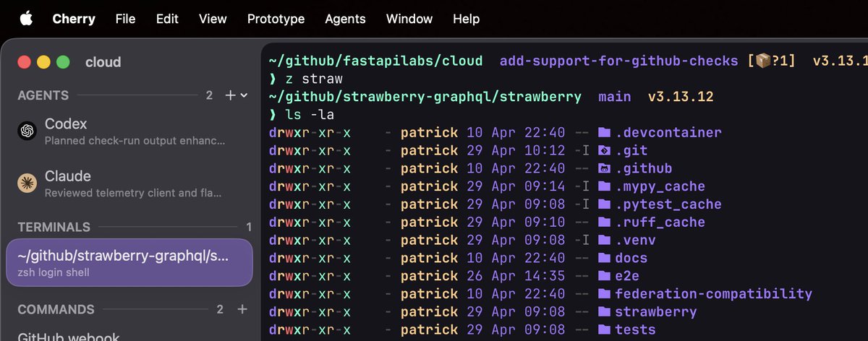
Task: Click the Codex OpenAI logo icon
Action: (27, 131)
